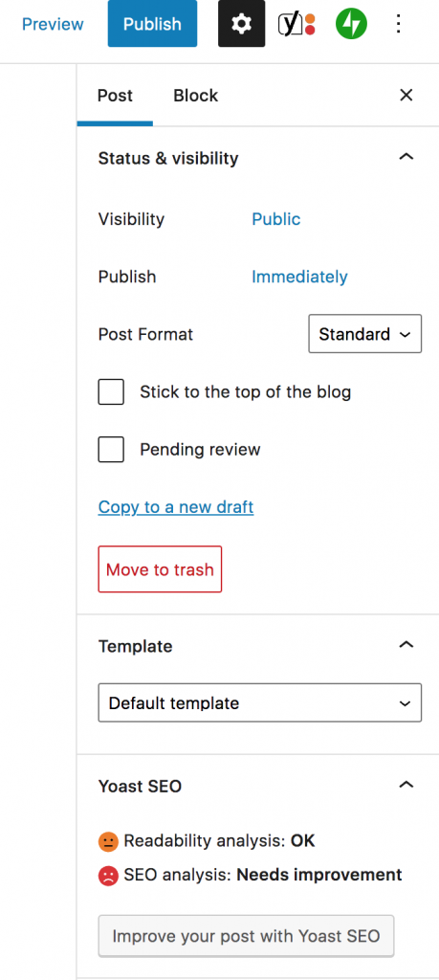Close the settings sidebar with X

point(406,95)
